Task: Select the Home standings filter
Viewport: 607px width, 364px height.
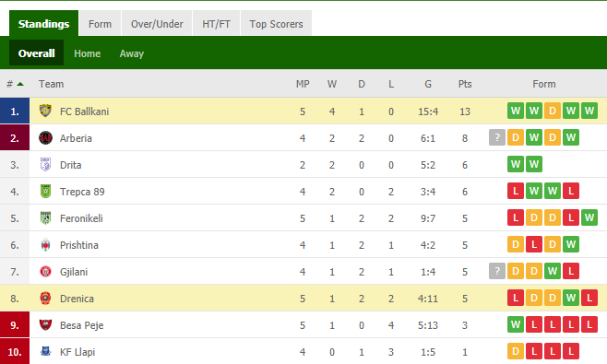Action: tap(87, 53)
